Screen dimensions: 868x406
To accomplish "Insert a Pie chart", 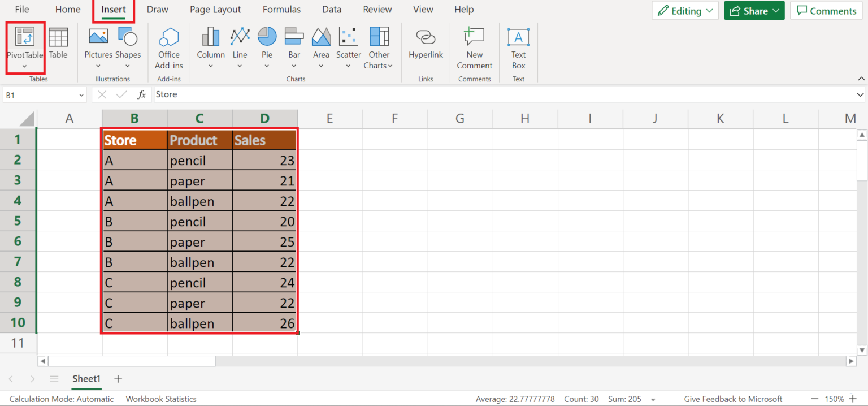I will tap(267, 45).
